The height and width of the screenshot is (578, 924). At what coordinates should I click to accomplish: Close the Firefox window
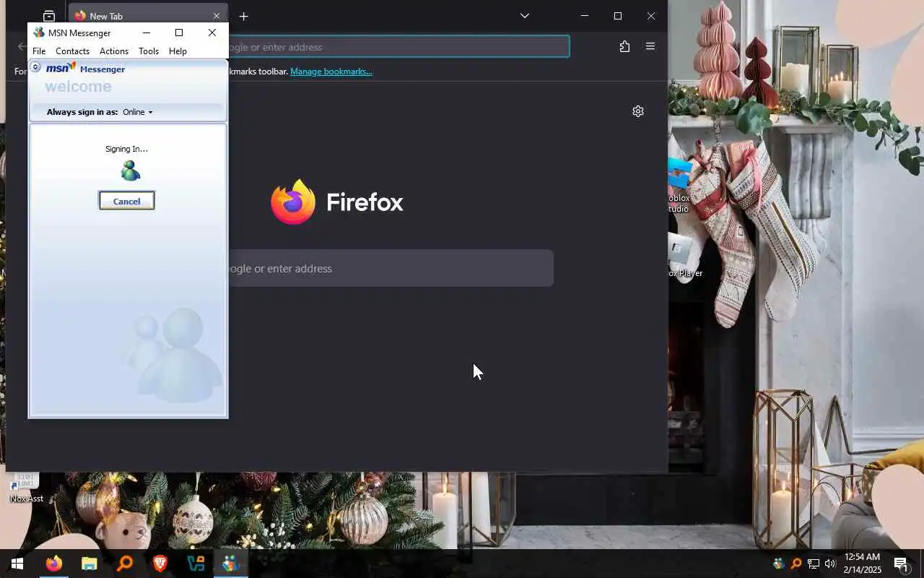[651, 16]
